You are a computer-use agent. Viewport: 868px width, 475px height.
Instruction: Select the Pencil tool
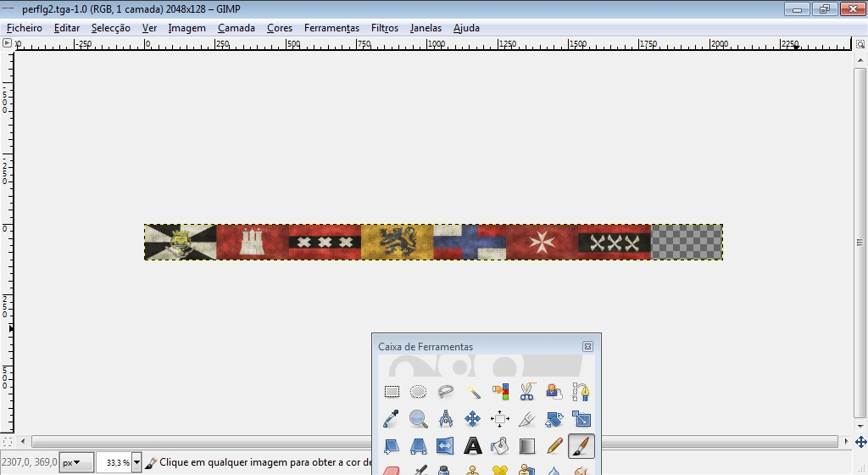(x=554, y=446)
